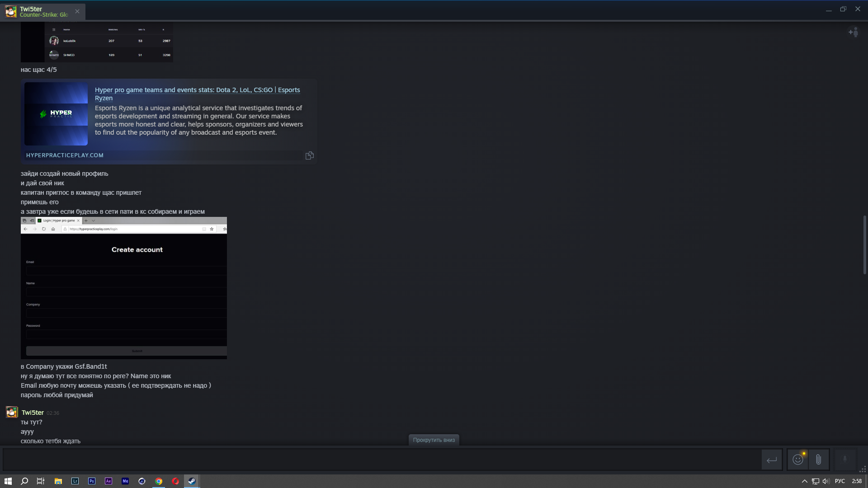Click the Steam taskbar icon
Screen dimensions: 868x488
click(x=192, y=481)
